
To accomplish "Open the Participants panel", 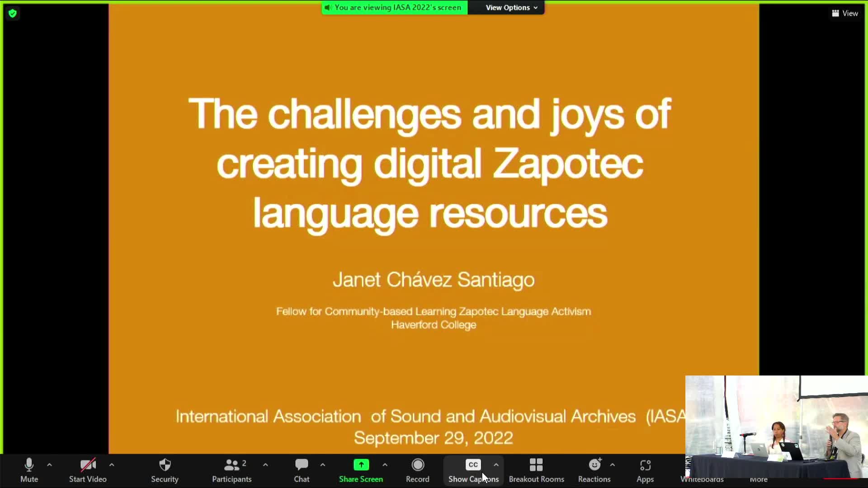I will pyautogui.click(x=232, y=470).
